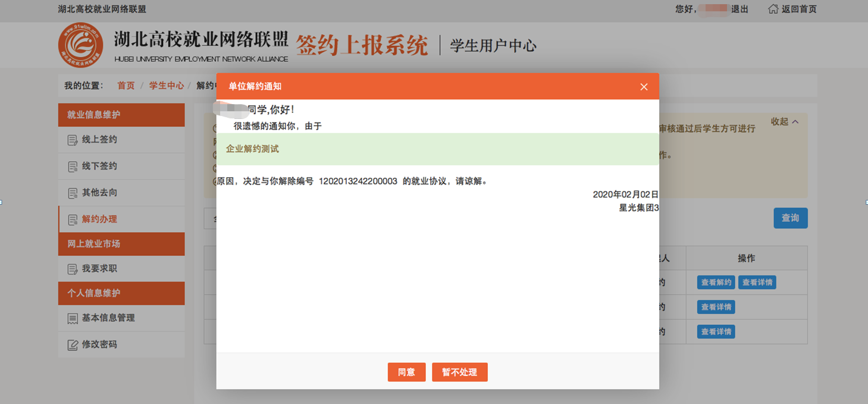Click the 解约办理 document icon
The width and height of the screenshot is (868, 404).
(x=73, y=220)
